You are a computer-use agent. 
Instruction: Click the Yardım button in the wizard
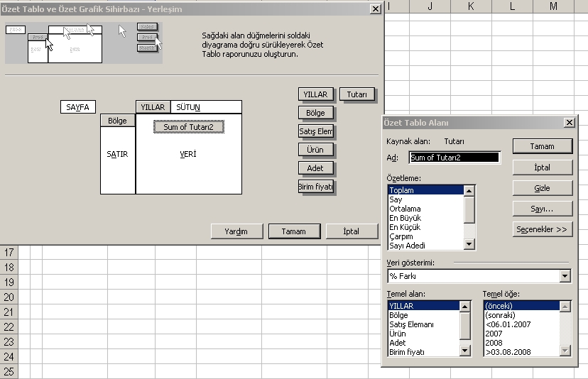tap(236, 231)
